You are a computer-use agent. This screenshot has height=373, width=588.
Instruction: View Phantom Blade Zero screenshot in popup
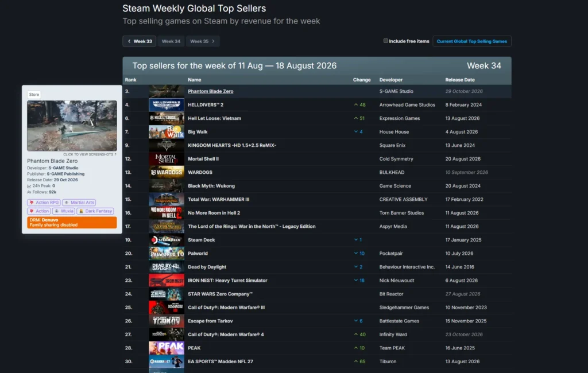pyautogui.click(x=72, y=126)
